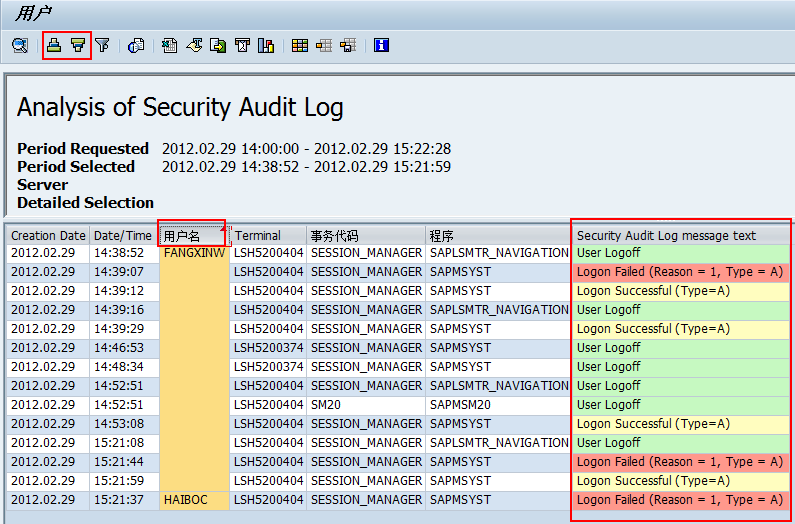Click the blue information icon
Screen dimensions: 795x524
tap(381, 45)
